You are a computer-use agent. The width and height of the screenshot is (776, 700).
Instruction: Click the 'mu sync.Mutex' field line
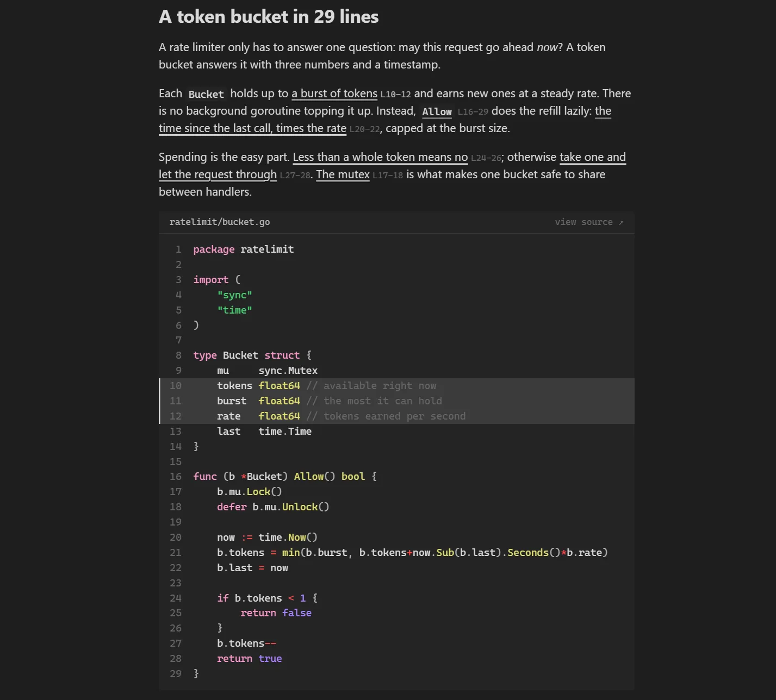pyautogui.click(x=268, y=371)
